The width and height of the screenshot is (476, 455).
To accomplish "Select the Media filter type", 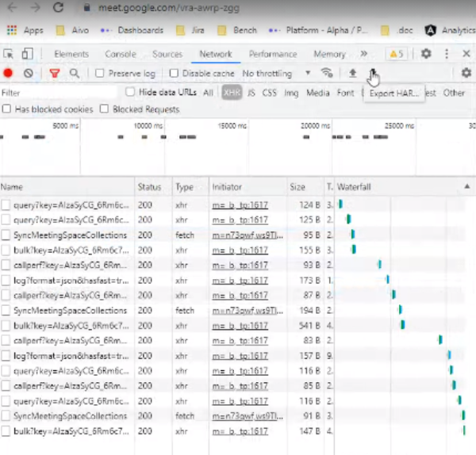I will pos(318,93).
